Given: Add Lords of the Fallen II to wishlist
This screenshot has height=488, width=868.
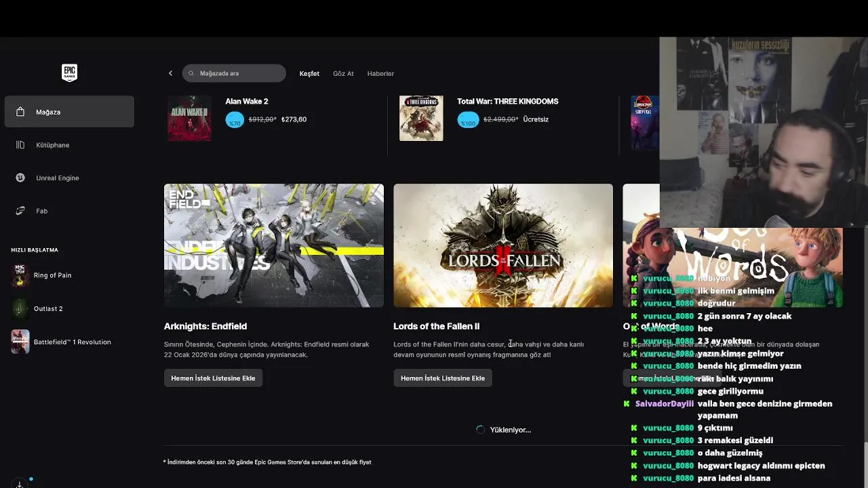Looking at the screenshot, I should (x=443, y=378).
